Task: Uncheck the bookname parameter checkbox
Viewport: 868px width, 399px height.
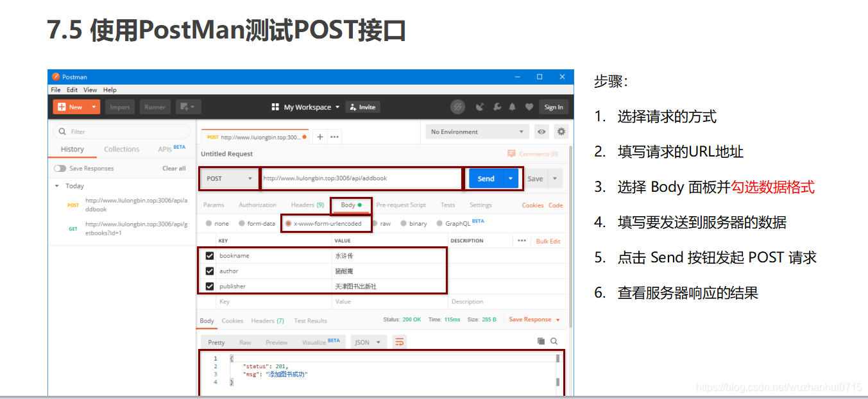Action: tap(210, 255)
